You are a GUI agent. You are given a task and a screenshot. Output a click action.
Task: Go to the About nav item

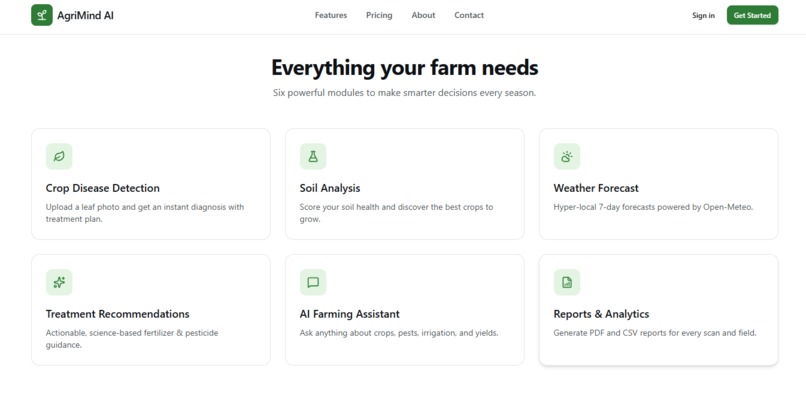[424, 15]
